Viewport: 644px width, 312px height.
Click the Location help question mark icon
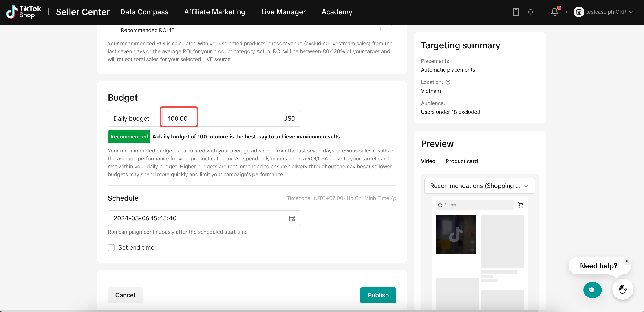point(448,82)
